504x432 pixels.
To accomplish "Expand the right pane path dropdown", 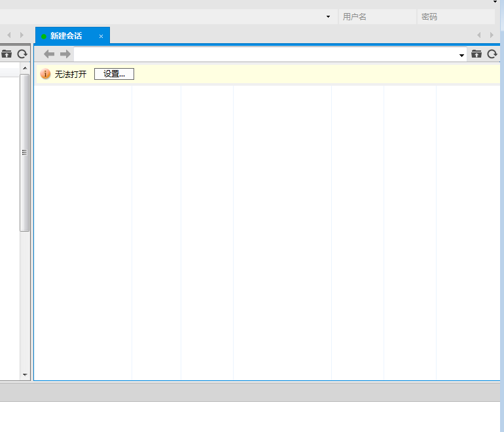I will (461, 55).
